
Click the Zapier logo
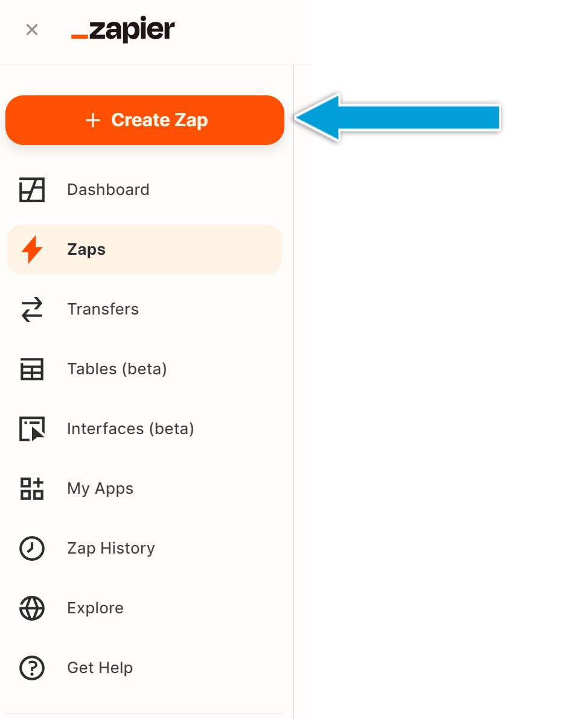(124, 29)
